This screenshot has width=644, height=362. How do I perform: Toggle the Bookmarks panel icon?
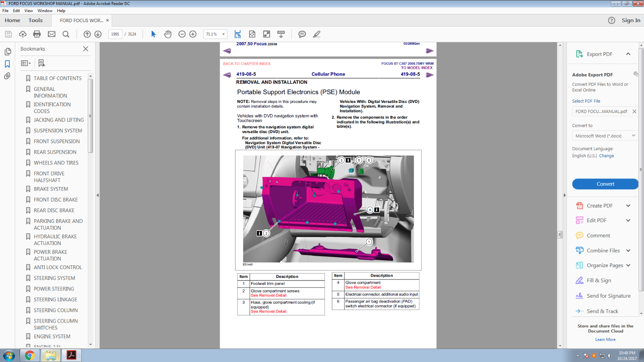point(7,64)
